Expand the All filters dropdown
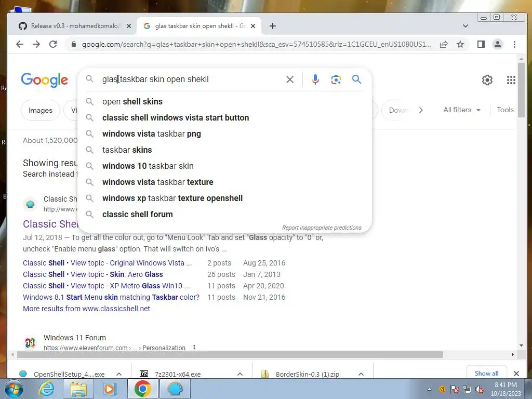This screenshot has width=532, height=399. point(462,110)
